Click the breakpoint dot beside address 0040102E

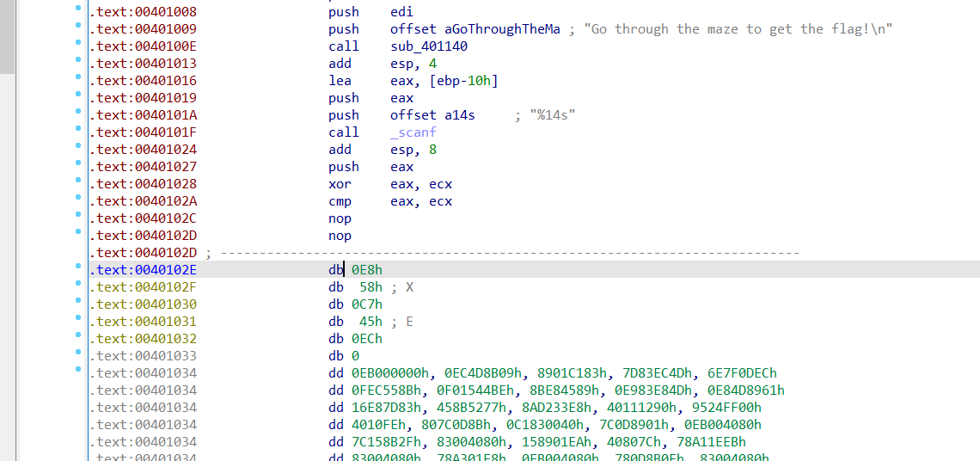(77, 266)
